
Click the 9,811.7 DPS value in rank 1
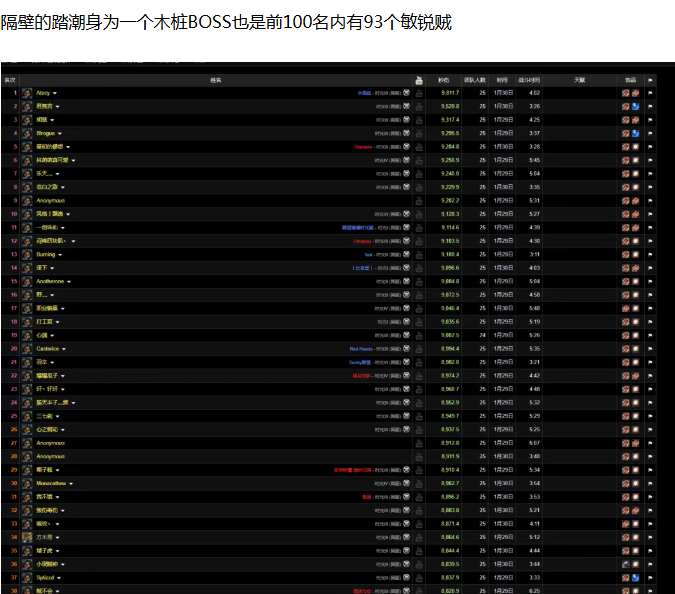point(449,93)
